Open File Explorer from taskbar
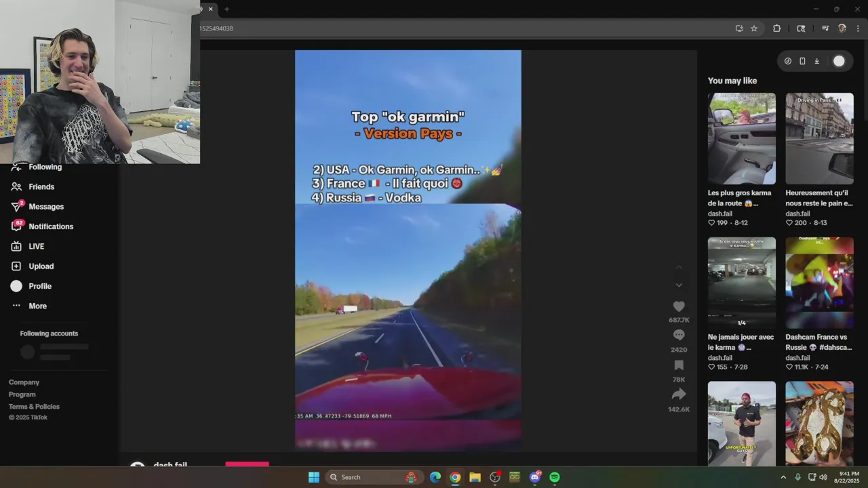 click(475, 477)
